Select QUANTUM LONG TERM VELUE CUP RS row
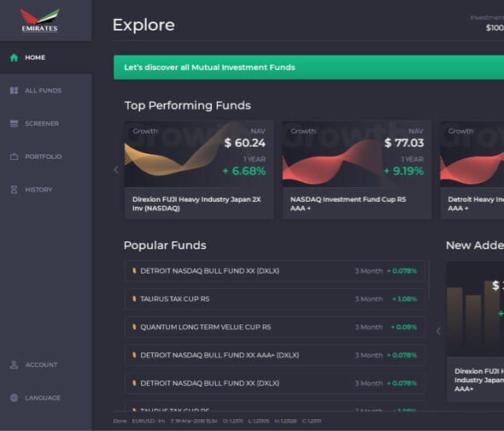Viewport: 504px width, 431px height. (x=274, y=327)
